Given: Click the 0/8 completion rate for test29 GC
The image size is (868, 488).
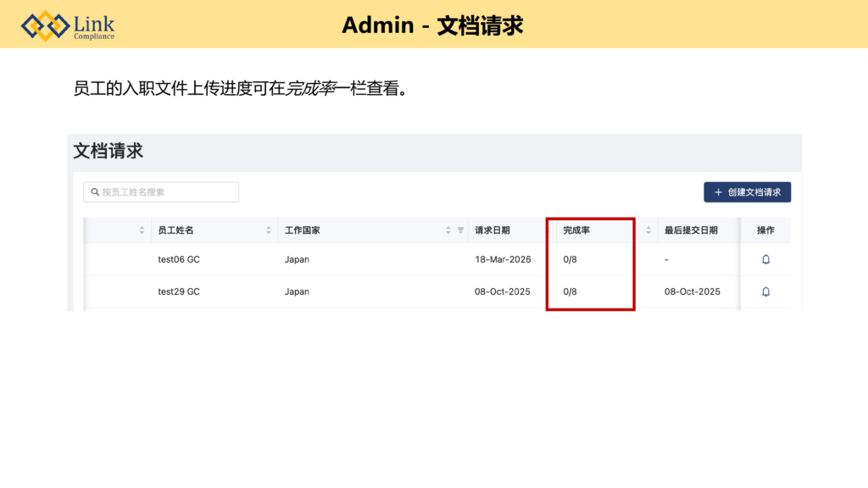Looking at the screenshot, I should [570, 291].
